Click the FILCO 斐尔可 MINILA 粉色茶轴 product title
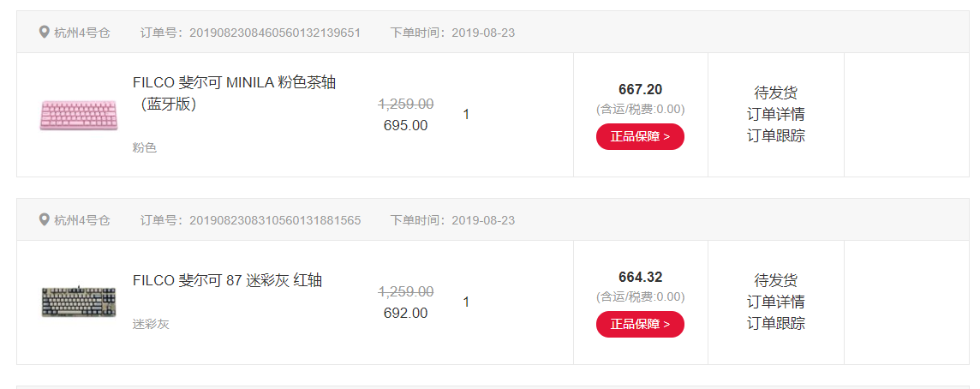This screenshot has width=980, height=389. click(x=235, y=93)
